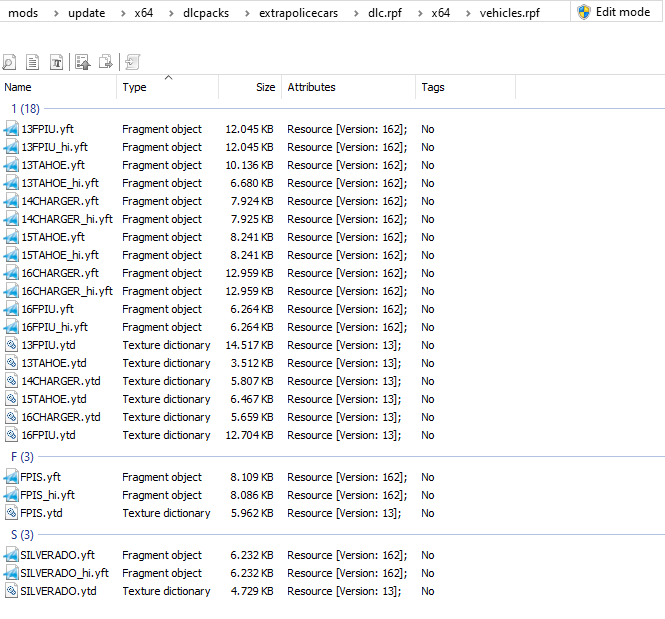Image resolution: width=665 pixels, height=619 pixels.
Task: Click the fragment icon of 16FPIU_hi.yft
Action: pos(11,327)
